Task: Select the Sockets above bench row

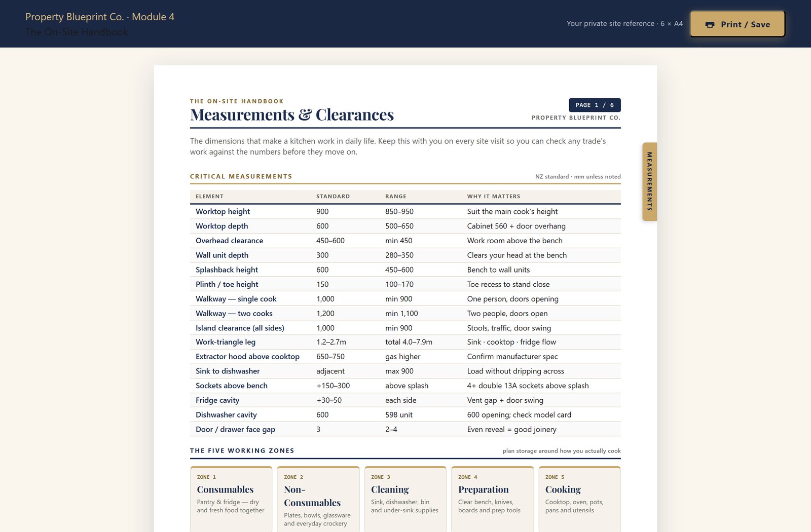Action: click(405, 386)
